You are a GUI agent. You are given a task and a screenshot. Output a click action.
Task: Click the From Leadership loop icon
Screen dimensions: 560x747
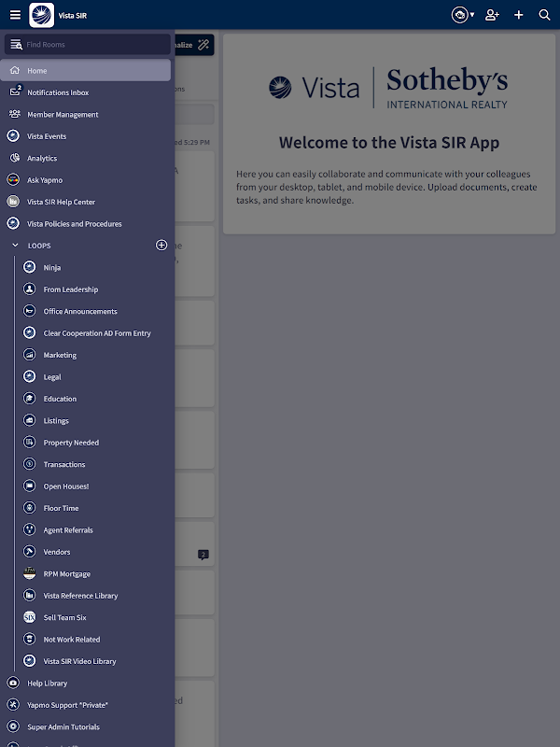pyautogui.click(x=30, y=289)
